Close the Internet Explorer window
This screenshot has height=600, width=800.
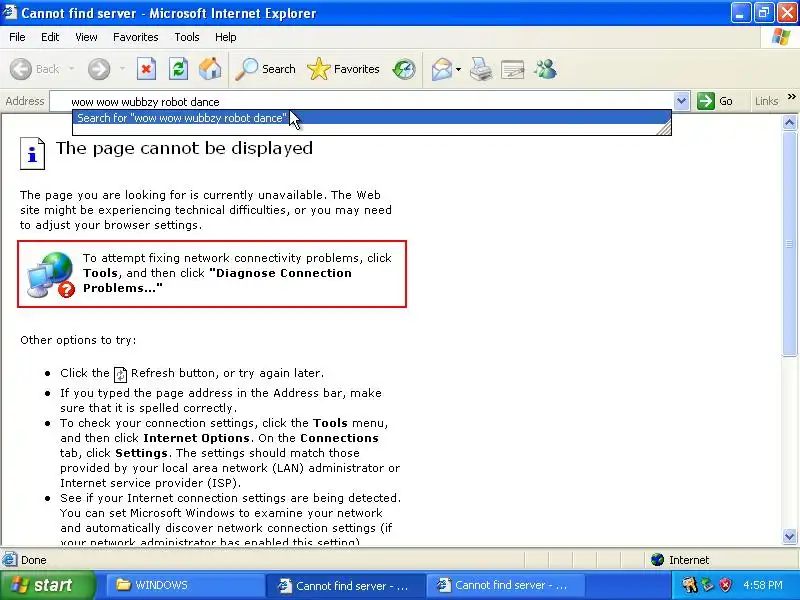tap(787, 13)
